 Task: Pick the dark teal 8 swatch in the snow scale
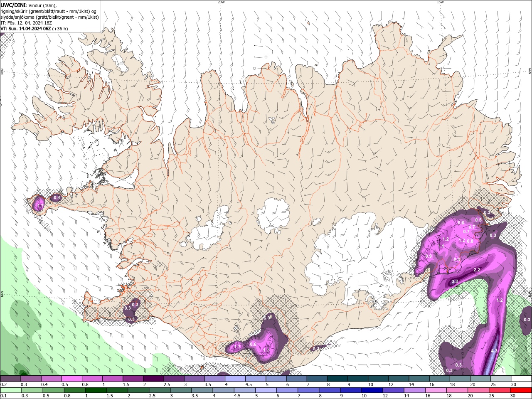[x=337, y=379]
